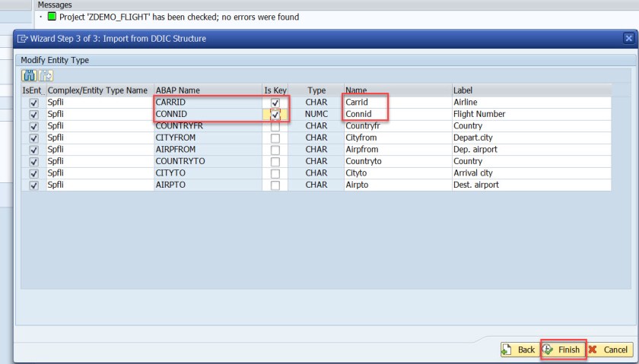
Task: Close the wizard with the X button
Action: point(628,38)
